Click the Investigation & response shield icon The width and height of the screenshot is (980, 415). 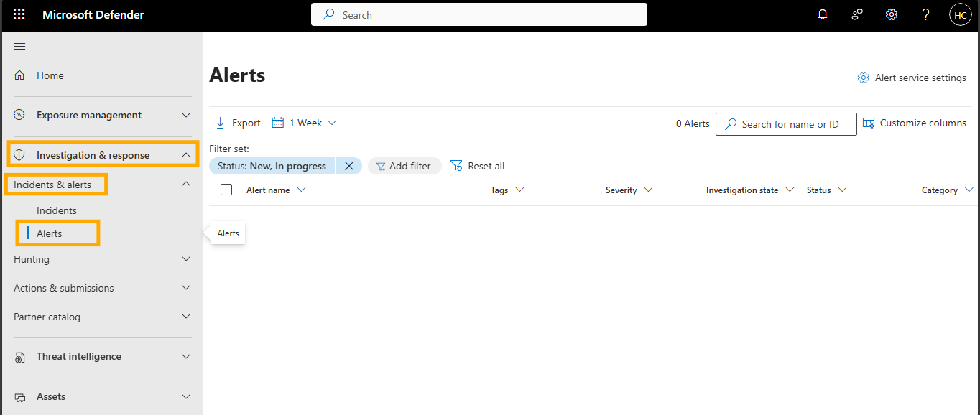click(20, 155)
